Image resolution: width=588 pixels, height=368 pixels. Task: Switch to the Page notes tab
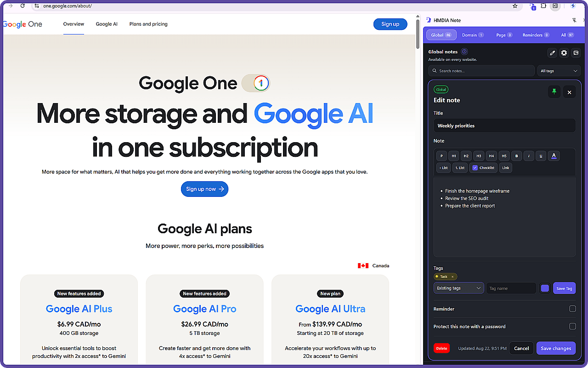(x=504, y=35)
